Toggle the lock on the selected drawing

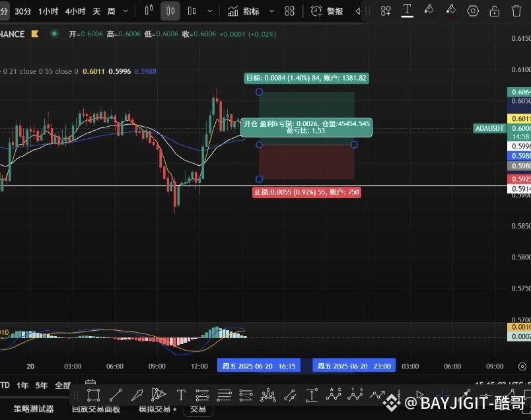(x=495, y=11)
